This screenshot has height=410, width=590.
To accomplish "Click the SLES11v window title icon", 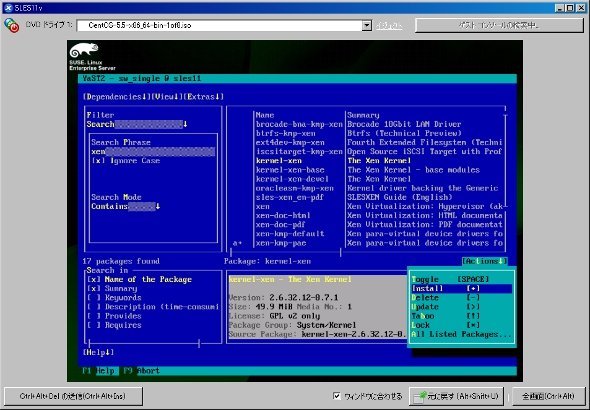I will coord(8,8).
